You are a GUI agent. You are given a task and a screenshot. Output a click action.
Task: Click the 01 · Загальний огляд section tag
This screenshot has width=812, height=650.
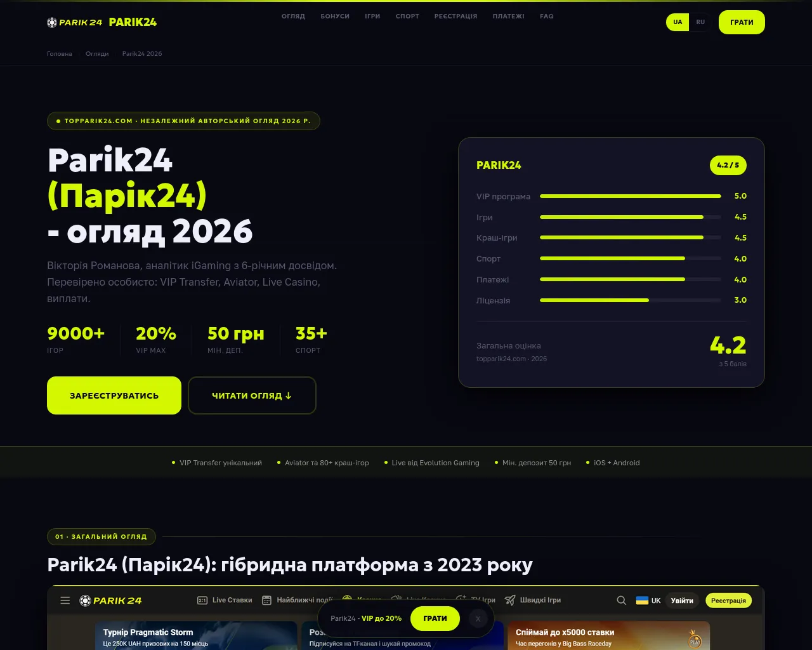tap(101, 536)
